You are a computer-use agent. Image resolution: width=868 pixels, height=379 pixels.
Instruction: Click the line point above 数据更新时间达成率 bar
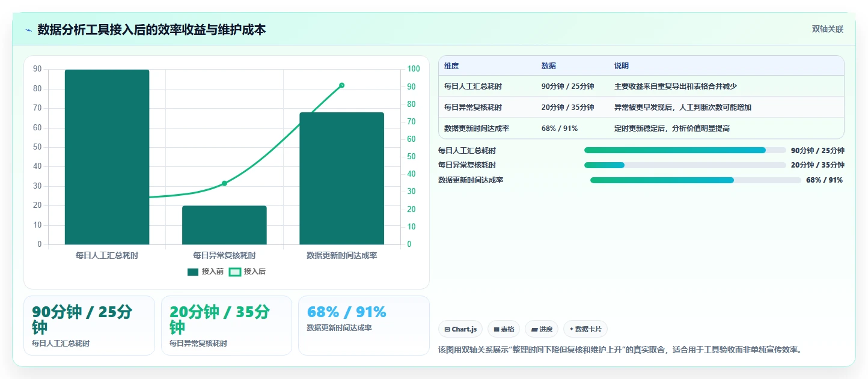pos(341,85)
